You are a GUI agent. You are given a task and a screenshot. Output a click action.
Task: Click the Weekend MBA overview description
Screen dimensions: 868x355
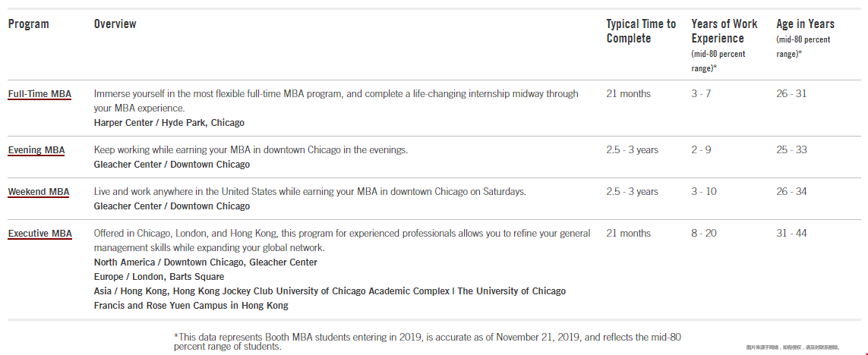point(309,191)
